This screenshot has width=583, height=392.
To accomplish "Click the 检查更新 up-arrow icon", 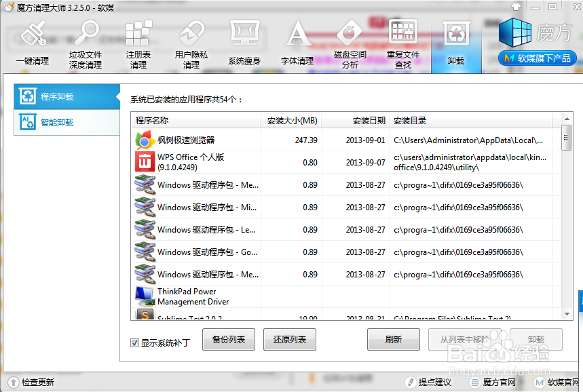I will [x=13, y=383].
